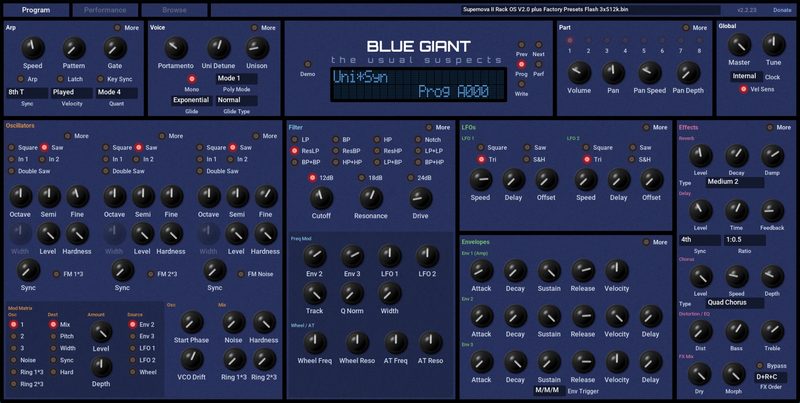This screenshot has width=800, height=403.
Task: Open the Clock Internal dropdown
Action: (746, 77)
